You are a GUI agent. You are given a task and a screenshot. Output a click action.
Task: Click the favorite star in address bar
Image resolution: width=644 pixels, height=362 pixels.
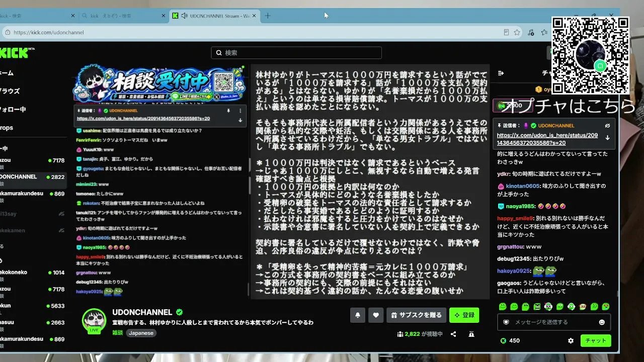[517, 32]
